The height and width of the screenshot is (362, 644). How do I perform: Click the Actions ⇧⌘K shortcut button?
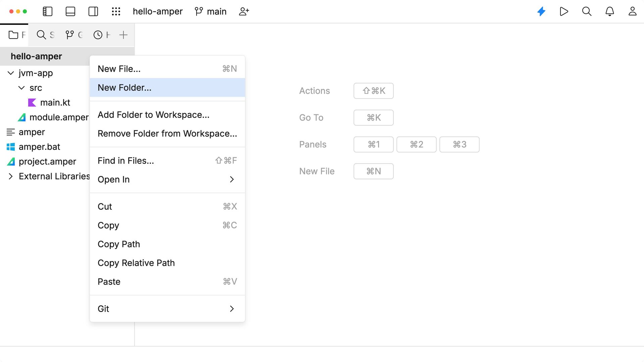tap(373, 91)
